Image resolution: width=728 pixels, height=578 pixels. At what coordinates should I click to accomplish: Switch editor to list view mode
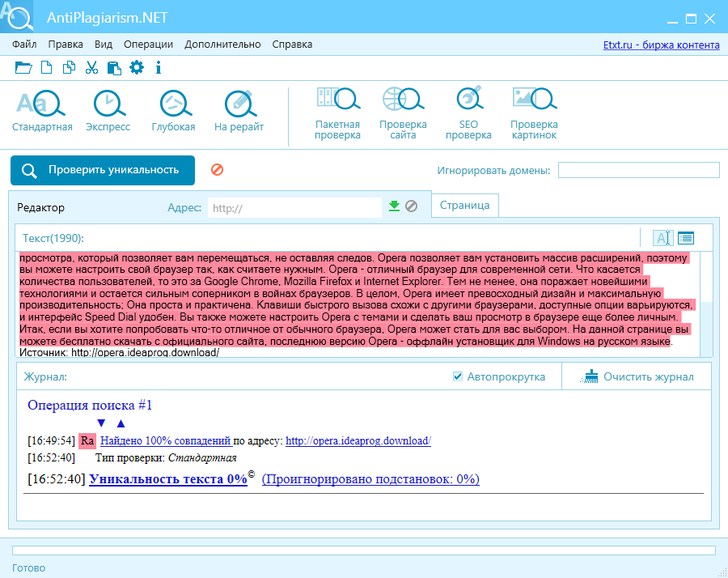coord(686,238)
